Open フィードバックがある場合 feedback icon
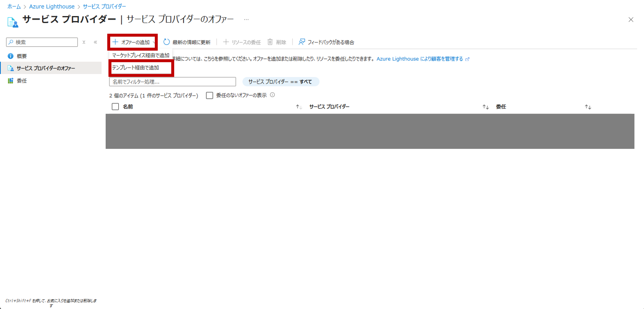The height and width of the screenshot is (309, 644). click(302, 42)
